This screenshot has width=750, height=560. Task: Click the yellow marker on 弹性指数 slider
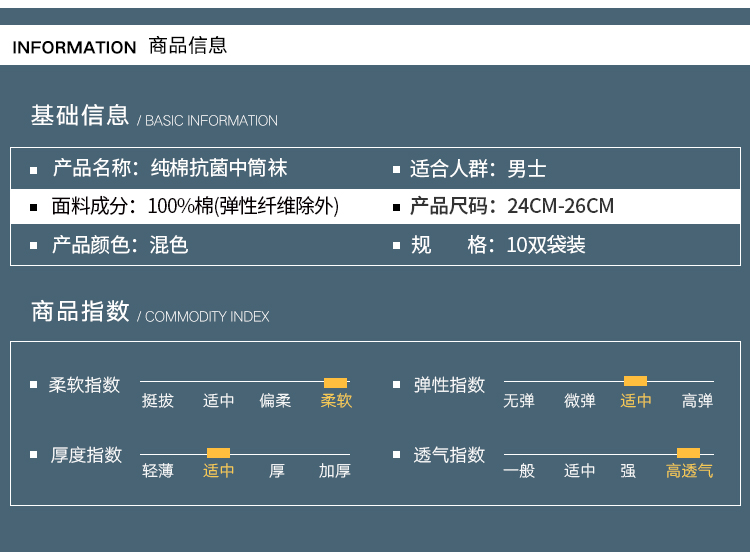click(635, 381)
